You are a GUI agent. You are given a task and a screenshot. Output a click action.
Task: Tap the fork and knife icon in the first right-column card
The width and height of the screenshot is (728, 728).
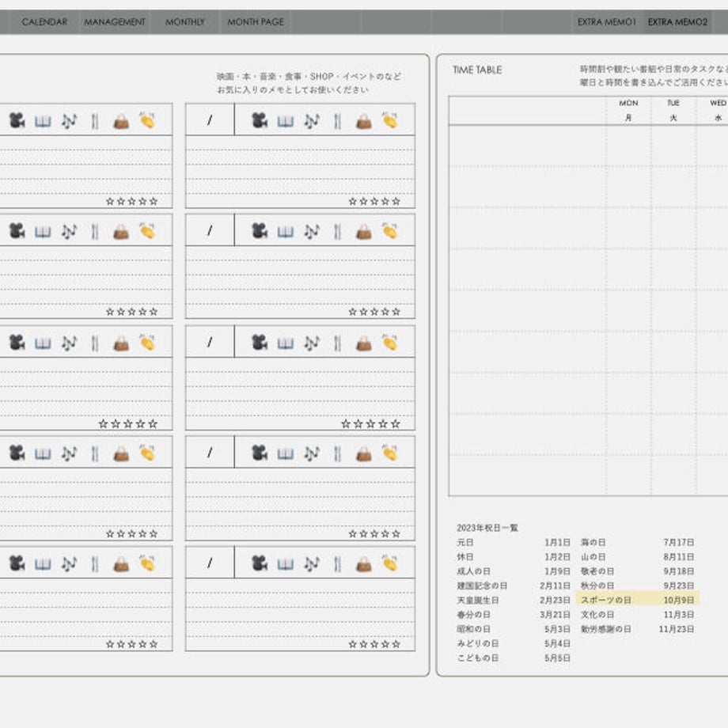[x=338, y=121]
